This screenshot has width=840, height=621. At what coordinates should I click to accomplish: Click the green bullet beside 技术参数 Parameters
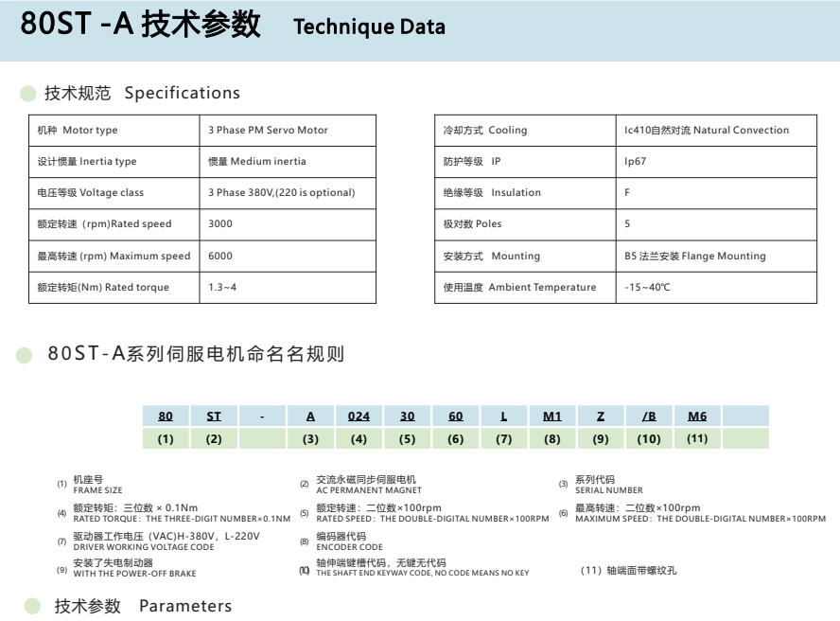32,606
